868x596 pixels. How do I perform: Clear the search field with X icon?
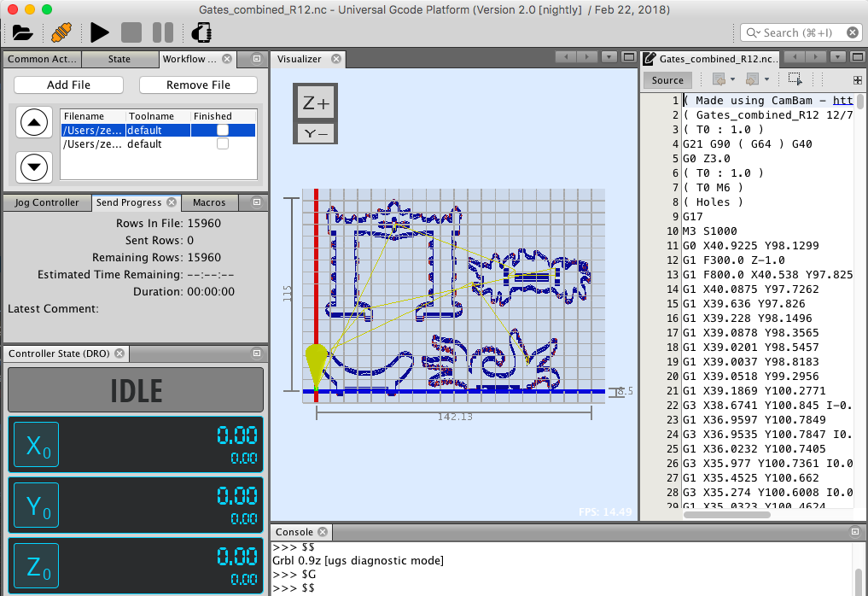pyautogui.click(x=853, y=32)
